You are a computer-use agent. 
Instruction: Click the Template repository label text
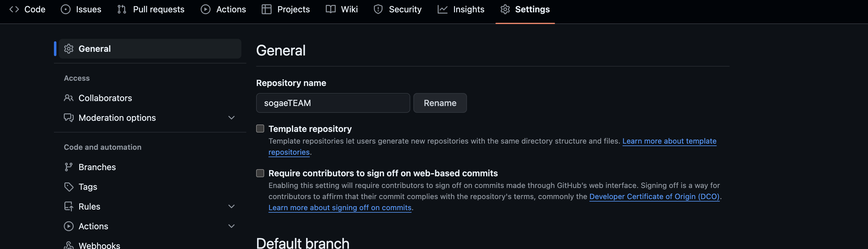pos(310,129)
